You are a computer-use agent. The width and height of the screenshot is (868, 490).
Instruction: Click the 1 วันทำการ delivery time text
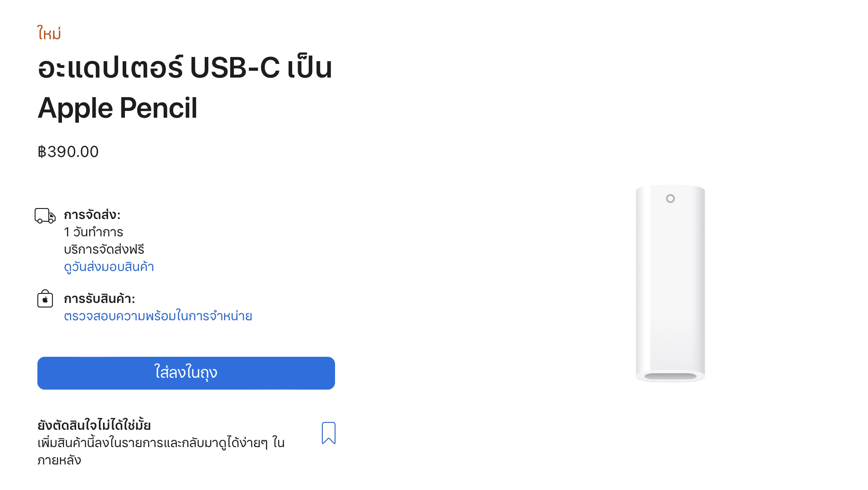coord(93,232)
